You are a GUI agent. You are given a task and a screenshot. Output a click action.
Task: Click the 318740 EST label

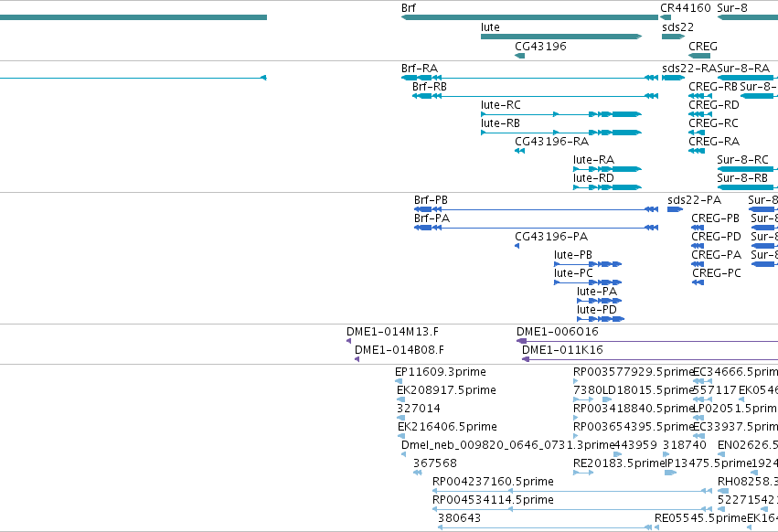pos(684,445)
